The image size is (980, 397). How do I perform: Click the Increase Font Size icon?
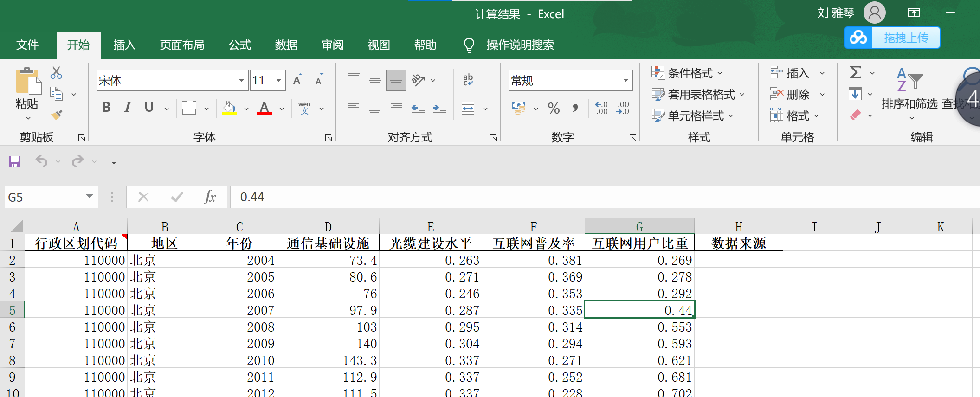pos(297,80)
